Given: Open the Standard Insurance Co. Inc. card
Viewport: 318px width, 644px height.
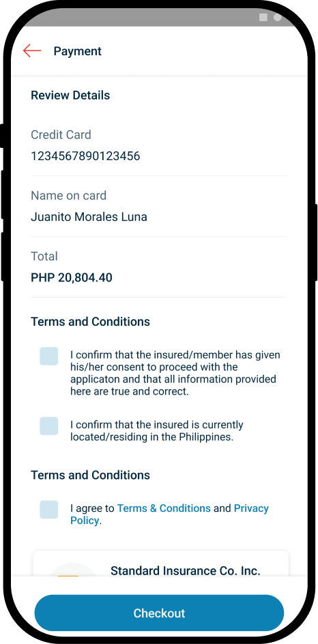Looking at the screenshot, I should click(x=160, y=564).
